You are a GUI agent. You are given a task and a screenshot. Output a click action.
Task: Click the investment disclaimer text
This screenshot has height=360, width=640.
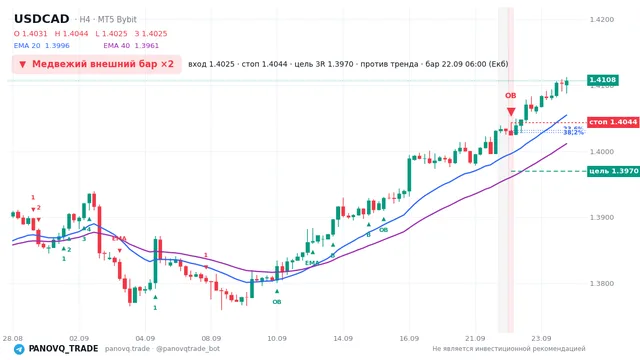click(509, 349)
